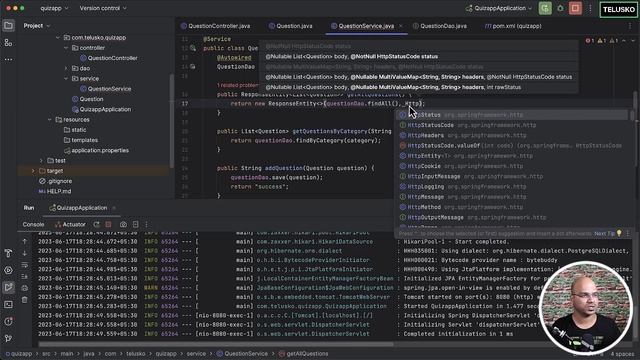
Task: Open the Structure tool window icon
Action: [x=8, y=42]
